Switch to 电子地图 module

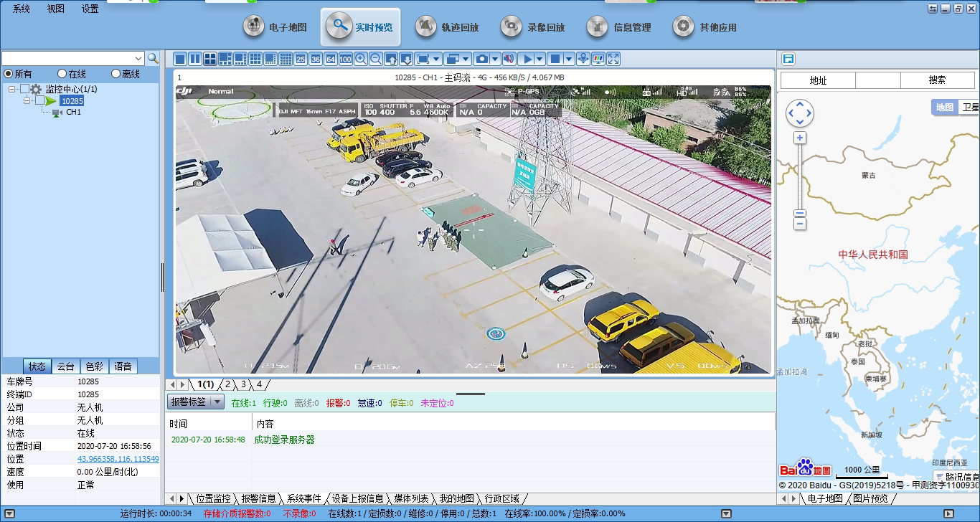click(275, 27)
